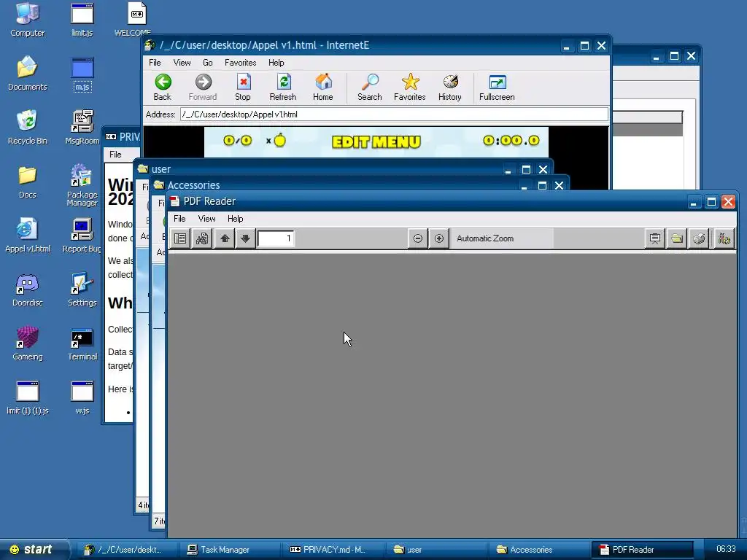Viewport: 747px width, 560px height.
Task: Click Back in the InternetE toolbar
Action: (x=163, y=87)
